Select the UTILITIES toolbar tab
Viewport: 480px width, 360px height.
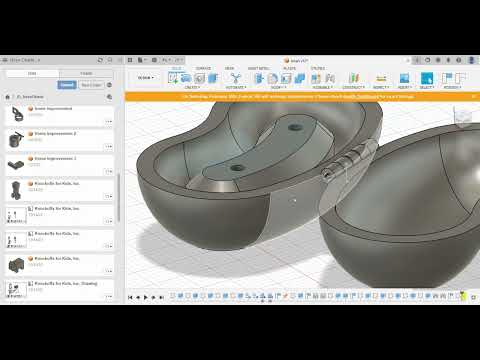318,68
